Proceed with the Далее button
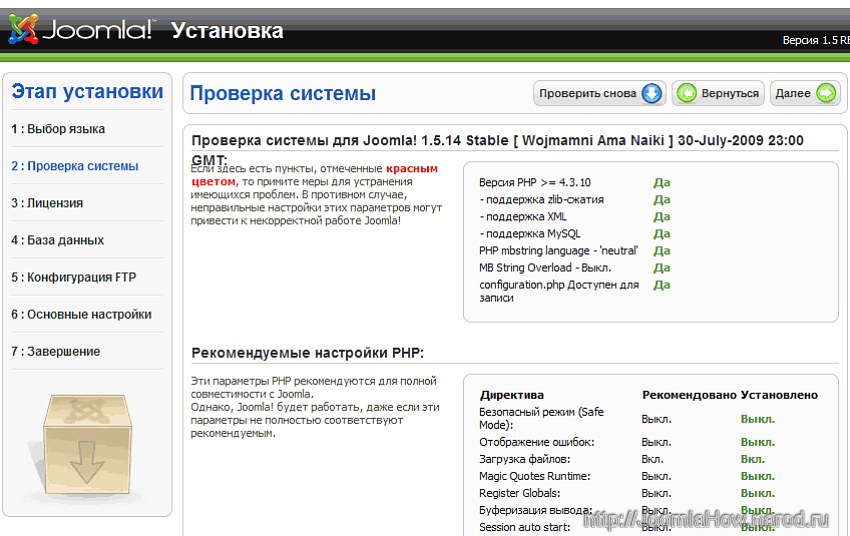Viewport: 850px width, 536px height. click(x=805, y=93)
